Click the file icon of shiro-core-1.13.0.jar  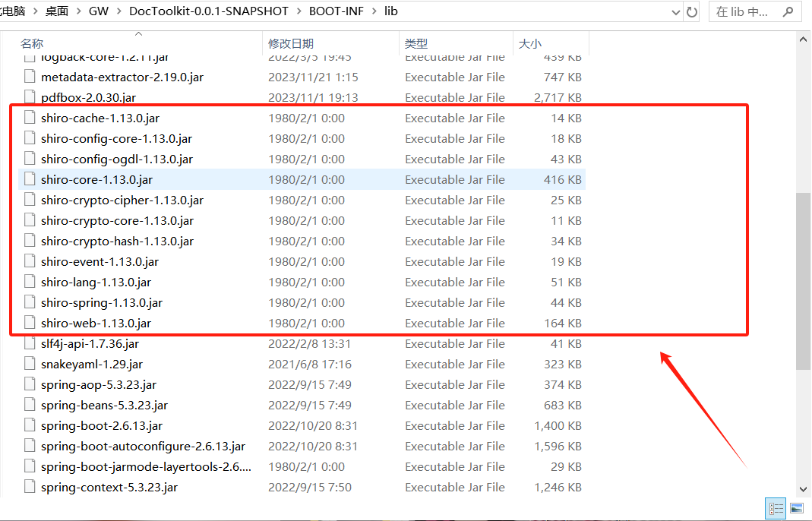pyautogui.click(x=30, y=179)
